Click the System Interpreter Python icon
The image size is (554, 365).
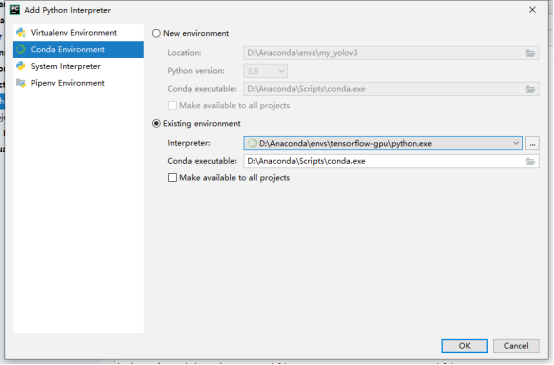click(x=21, y=66)
